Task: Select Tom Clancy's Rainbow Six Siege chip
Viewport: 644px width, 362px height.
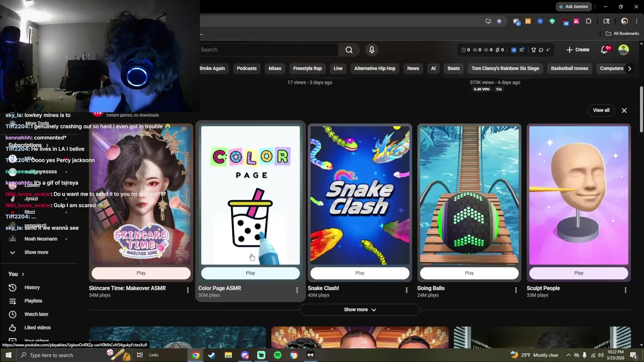Action: click(505, 68)
